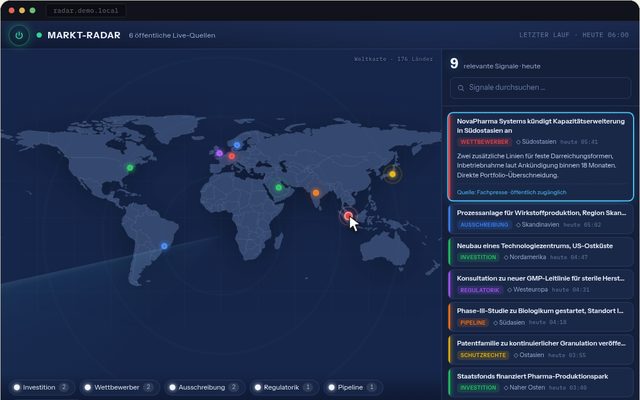Click the yellow SCHUTZRECHTE tag
The width and height of the screenshot is (640, 400).
[x=483, y=356]
